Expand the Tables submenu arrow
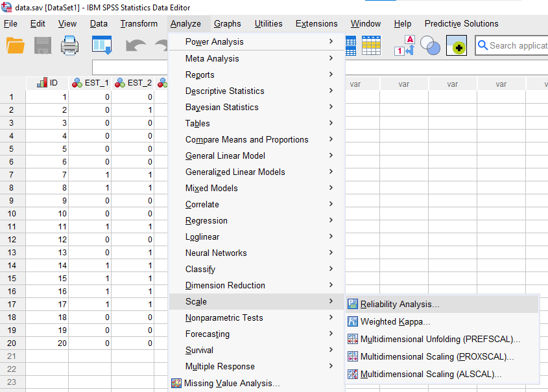 pyautogui.click(x=331, y=123)
